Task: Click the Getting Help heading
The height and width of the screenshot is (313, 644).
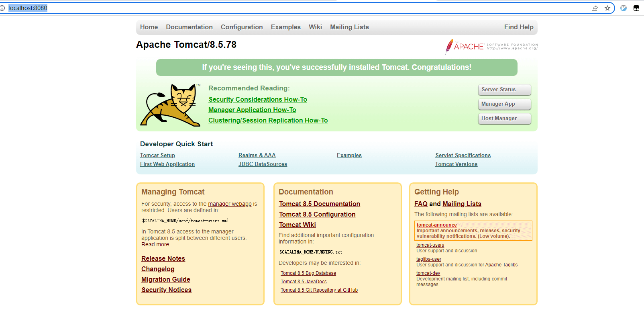Action: [436, 192]
